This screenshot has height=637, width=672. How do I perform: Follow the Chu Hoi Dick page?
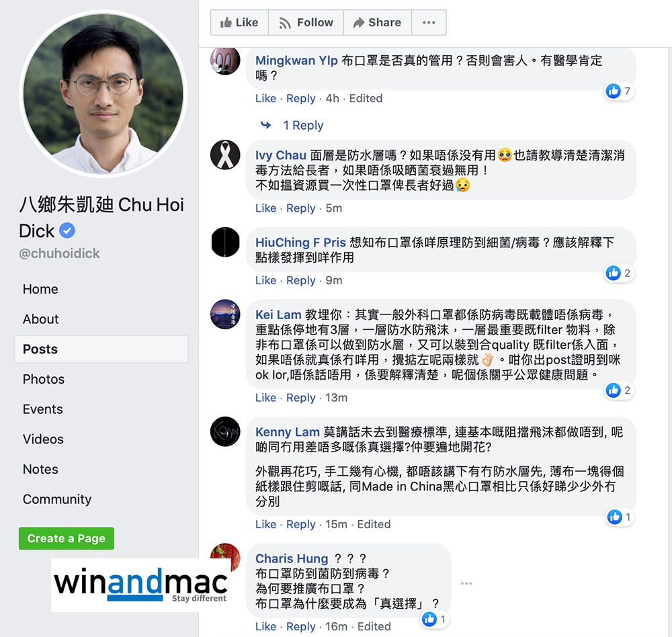306,22
